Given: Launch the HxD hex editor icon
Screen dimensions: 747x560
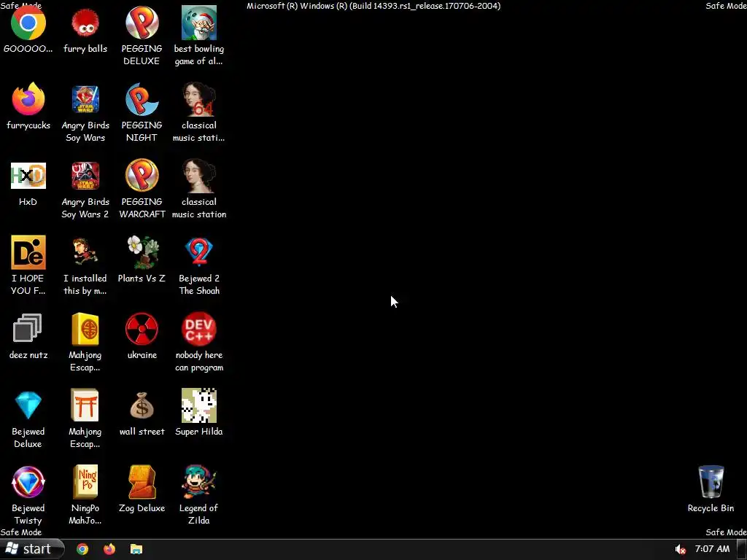Looking at the screenshot, I should (x=28, y=176).
